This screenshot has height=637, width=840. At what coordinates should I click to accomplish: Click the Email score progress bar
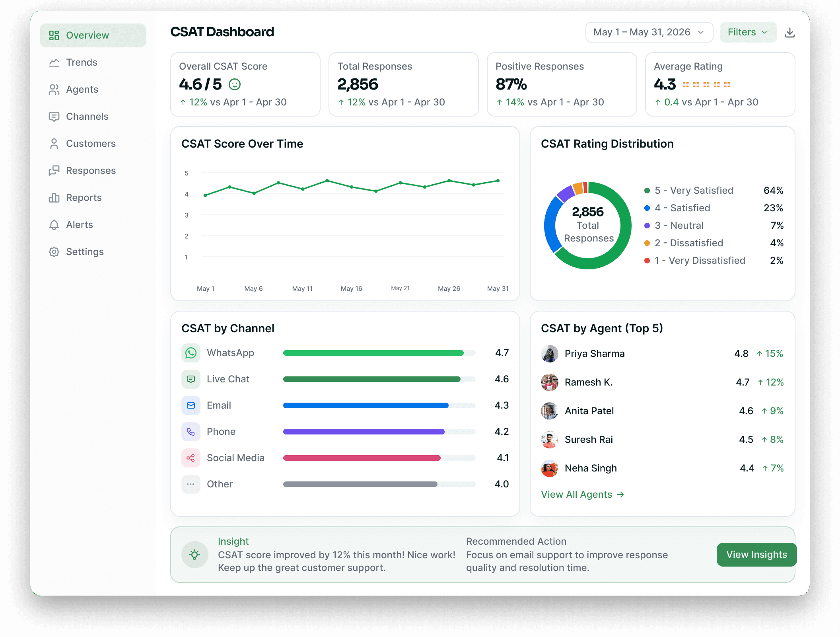pos(379,405)
